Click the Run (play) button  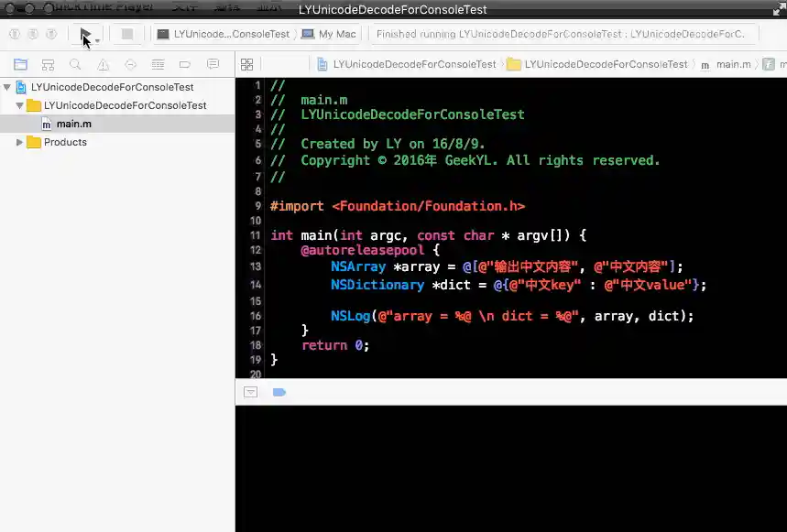85,35
